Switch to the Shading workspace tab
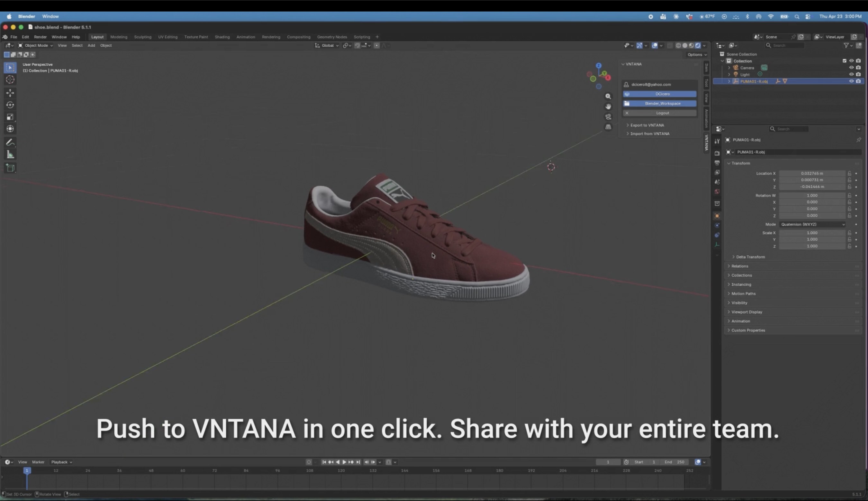 tap(222, 37)
